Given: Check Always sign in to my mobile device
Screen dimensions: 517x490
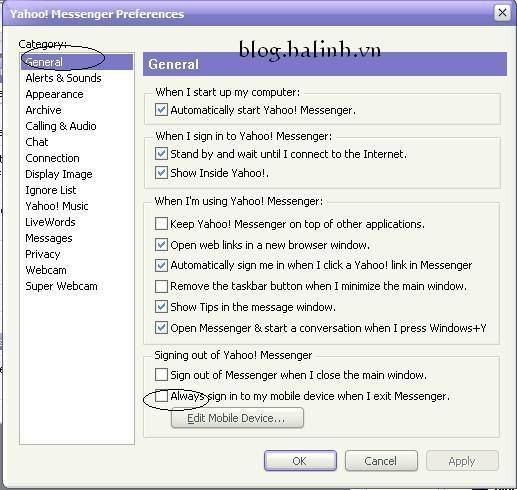Looking at the screenshot, I should pos(161,396).
